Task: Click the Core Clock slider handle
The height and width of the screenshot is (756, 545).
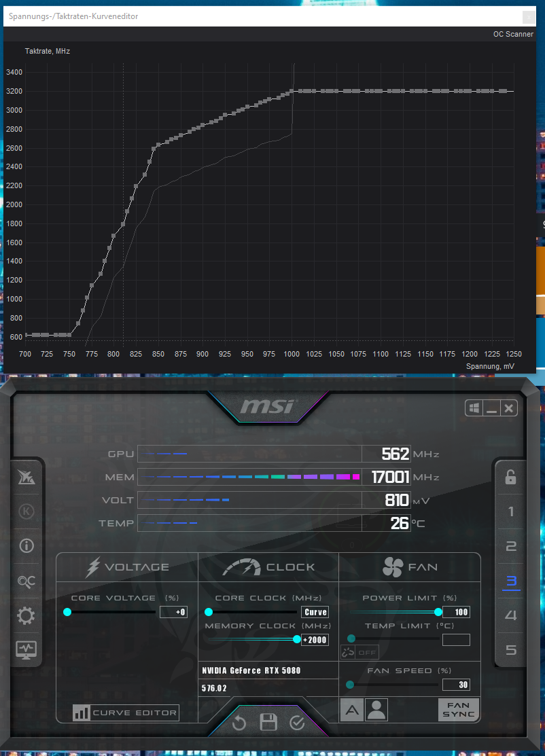Action: (x=209, y=612)
